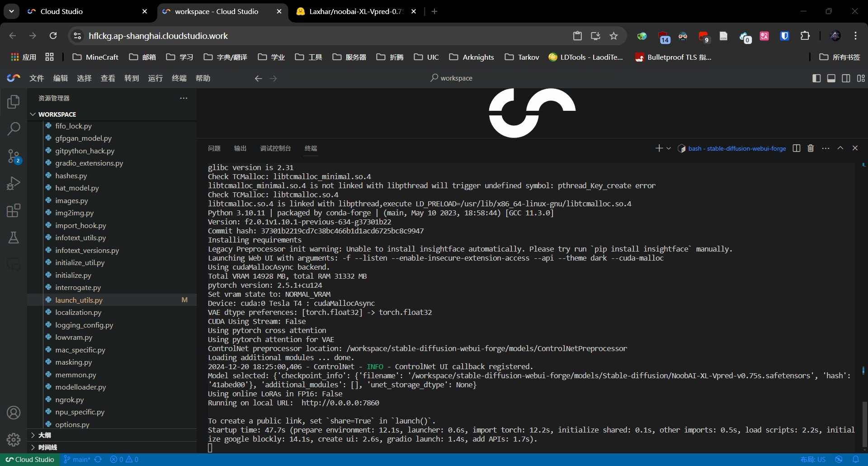Image resolution: width=868 pixels, height=466 pixels.
Task: Open http://0.0.0.0:7860 link in terminal
Action: 340,403
